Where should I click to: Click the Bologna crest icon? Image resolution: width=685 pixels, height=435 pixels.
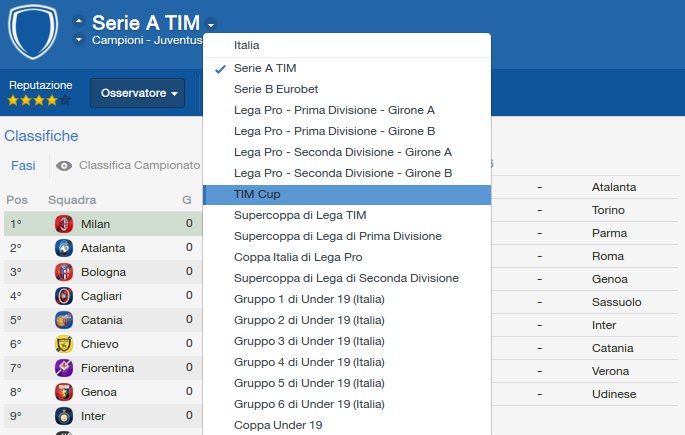(64, 272)
